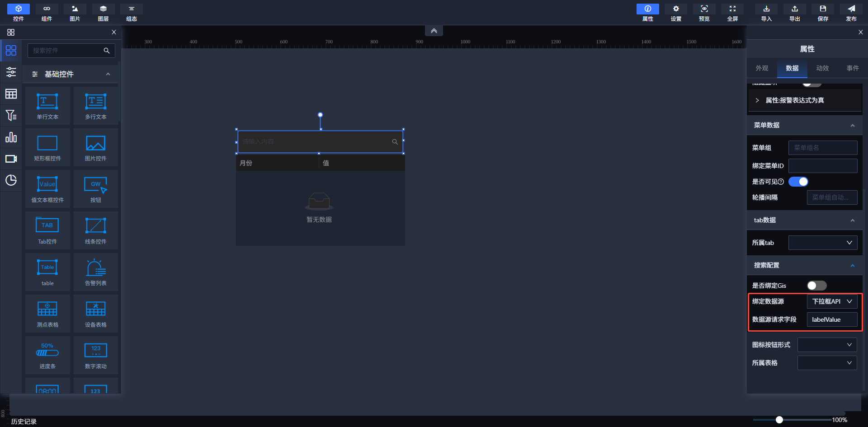Click the 属性 info icon in toolbar
This screenshot has width=868, height=427.
point(648,9)
